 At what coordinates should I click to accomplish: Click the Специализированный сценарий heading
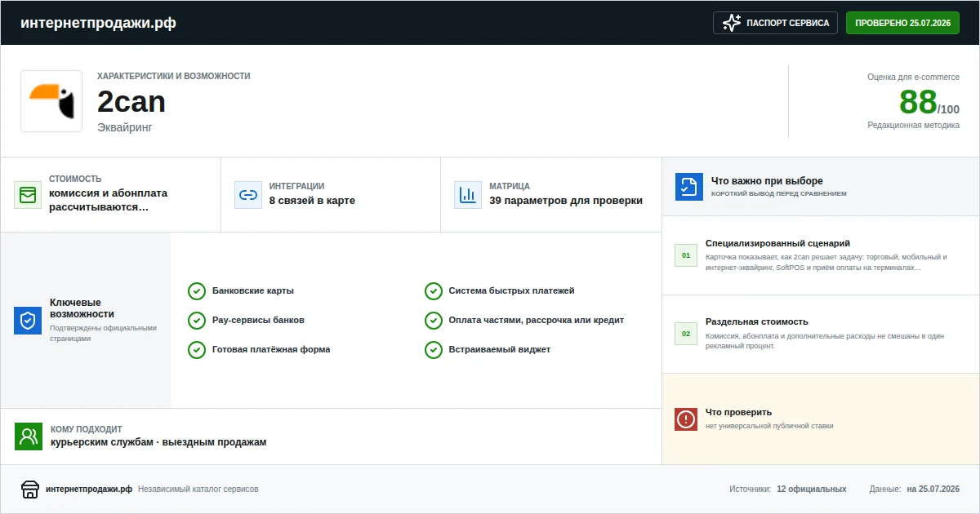coord(778,243)
